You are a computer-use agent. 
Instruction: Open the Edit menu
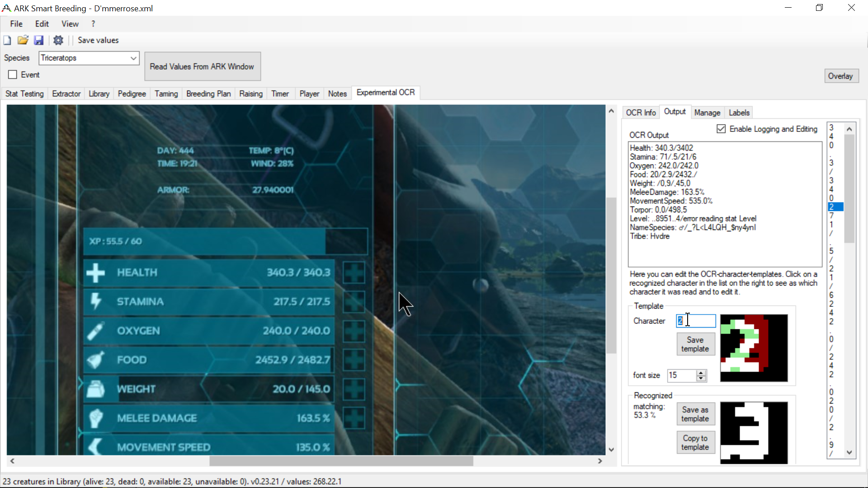[x=41, y=24]
